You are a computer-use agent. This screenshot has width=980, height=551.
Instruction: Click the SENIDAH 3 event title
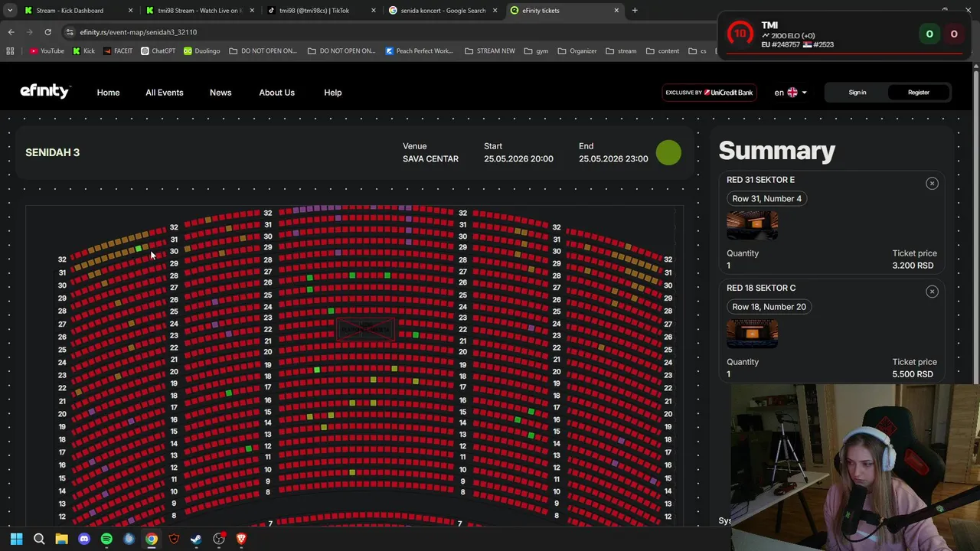pyautogui.click(x=53, y=152)
